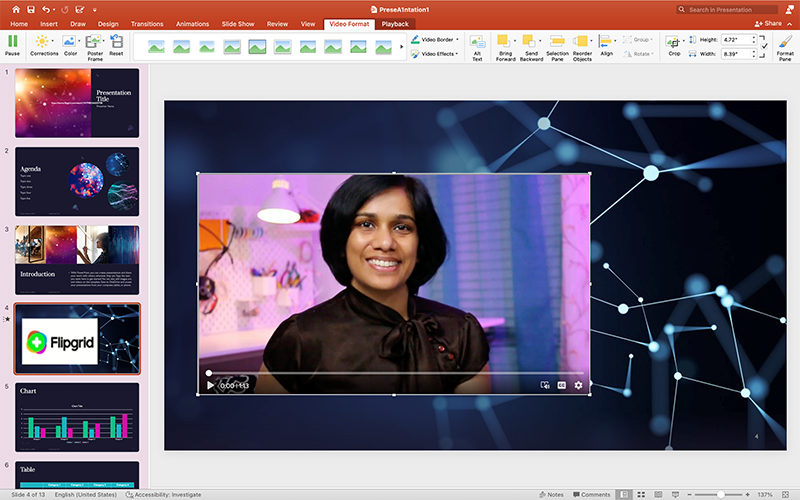Switch to slide sorter view
The height and width of the screenshot is (500, 800).
click(x=641, y=494)
